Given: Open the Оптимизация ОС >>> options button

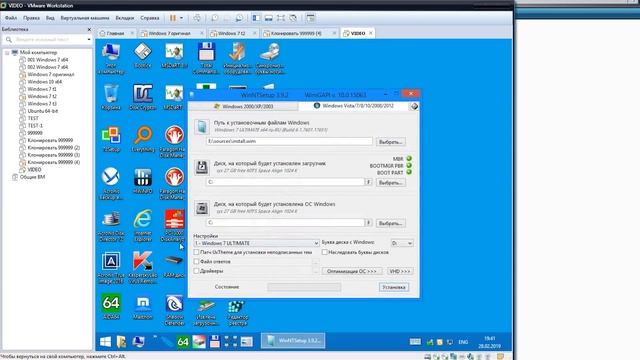Looking at the screenshot, I should click(352, 271).
